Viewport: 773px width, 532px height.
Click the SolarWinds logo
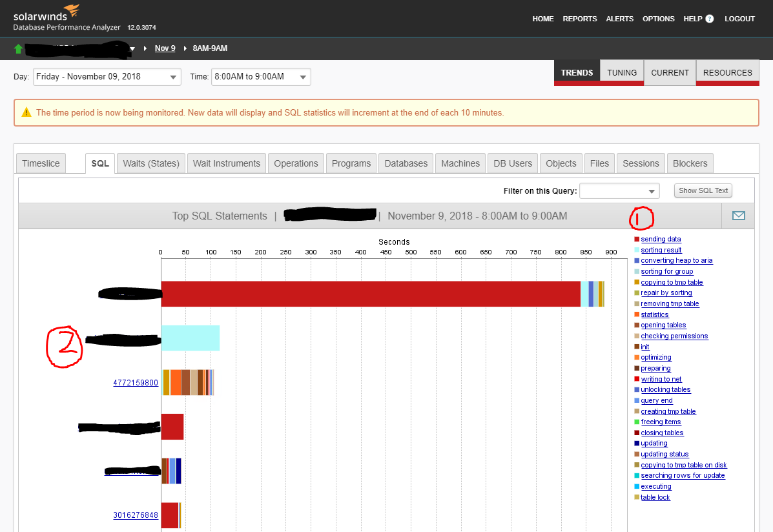(46, 14)
